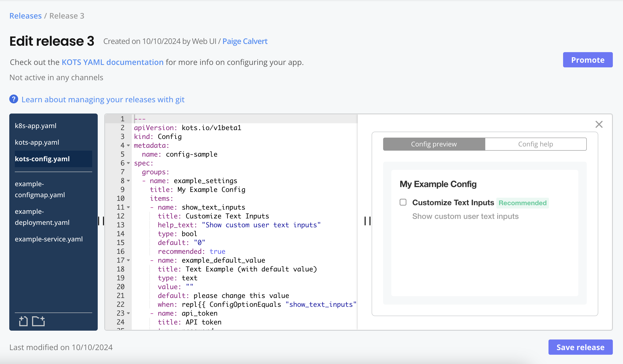Click the new file icon in sidebar
The height and width of the screenshot is (364, 623).
24,321
